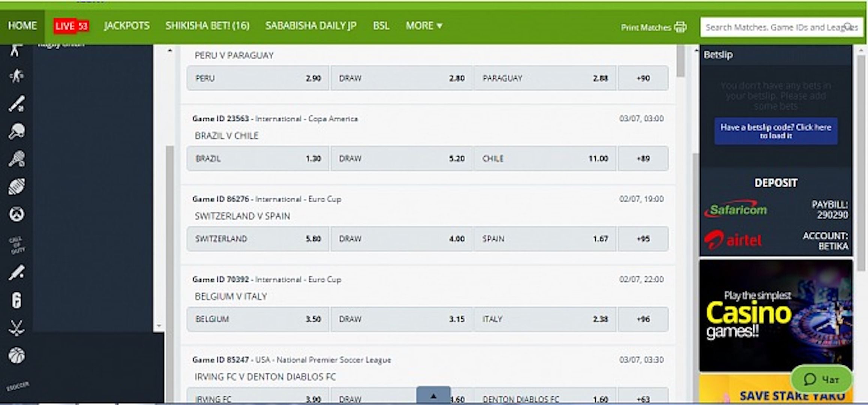Screen dimensions: 868x405
Task: Open the Overwatch esports icon
Action: point(16,214)
